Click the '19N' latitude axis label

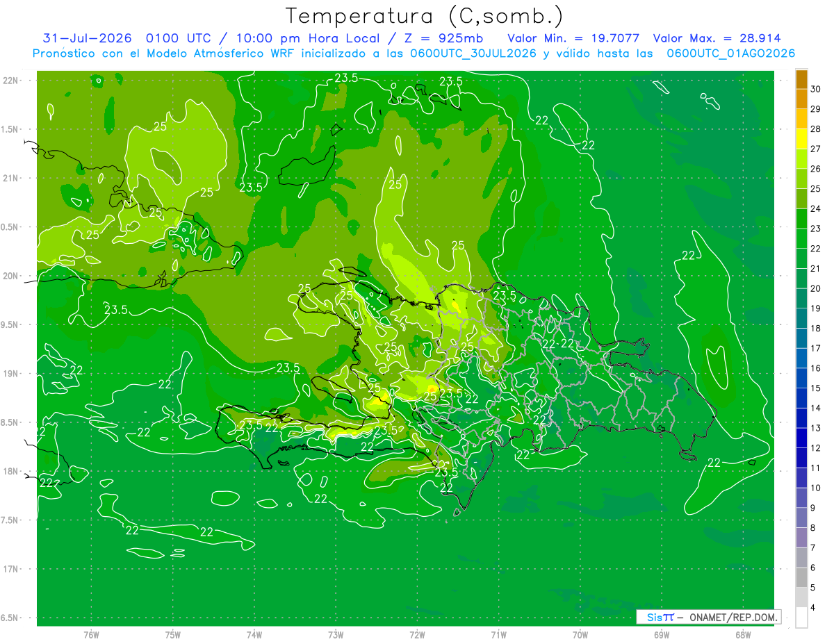[11, 374]
